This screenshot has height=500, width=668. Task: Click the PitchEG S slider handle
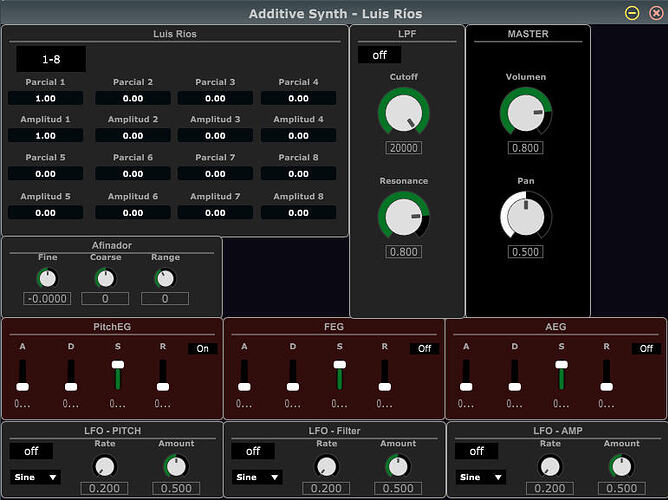118,365
